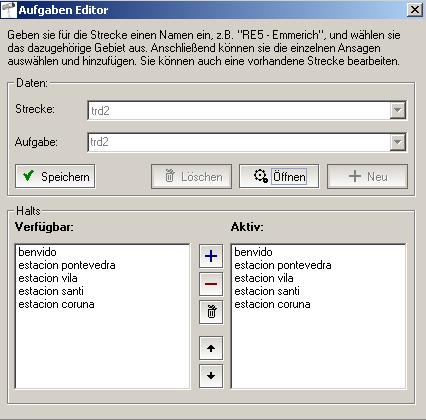Click the disabled Löschen button
Viewport: 426px width, 420px height.
pos(191,176)
